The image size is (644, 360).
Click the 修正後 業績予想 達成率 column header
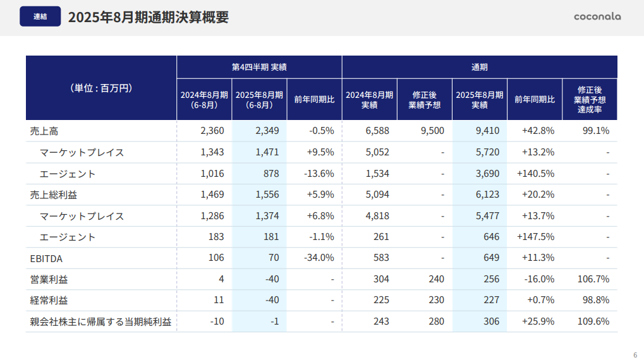pyautogui.click(x=589, y=100)
